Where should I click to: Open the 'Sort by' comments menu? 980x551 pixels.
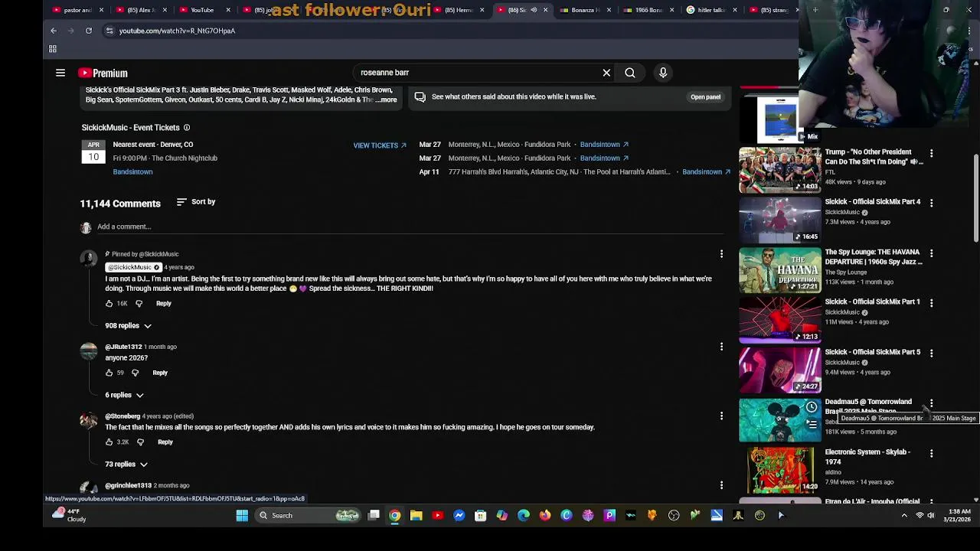point(196,202)
